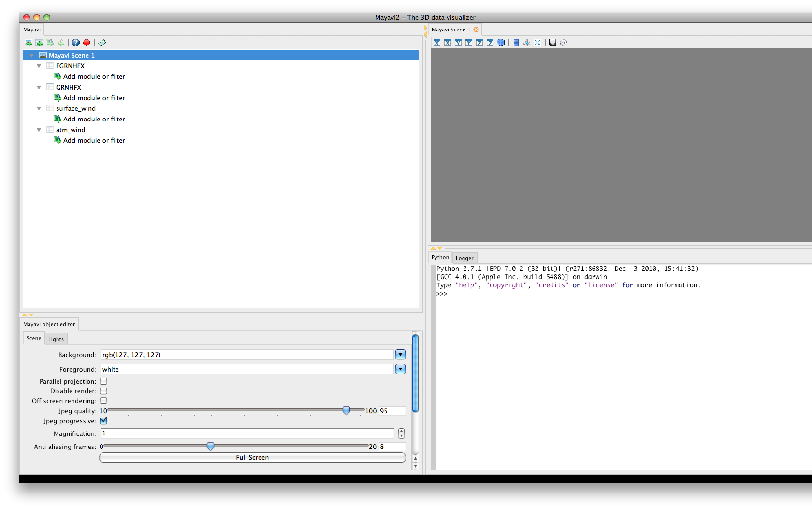
Task: Click the green pipeline icon after the record button
Action: tap(102, 43)
